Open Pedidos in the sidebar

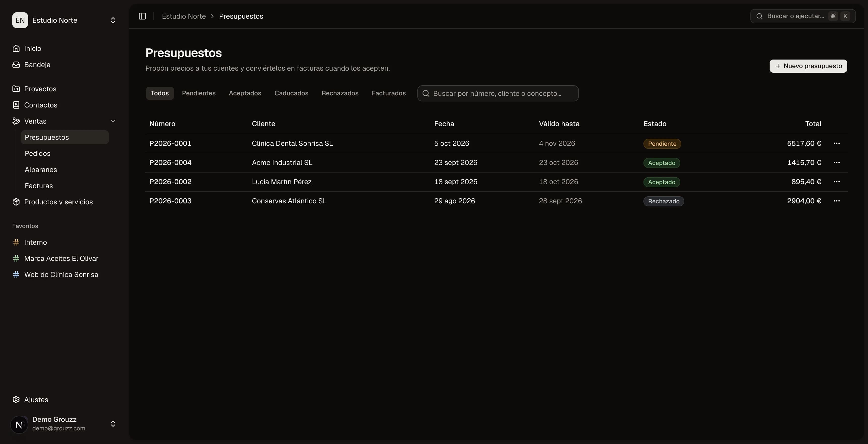[x=65, y=154]
